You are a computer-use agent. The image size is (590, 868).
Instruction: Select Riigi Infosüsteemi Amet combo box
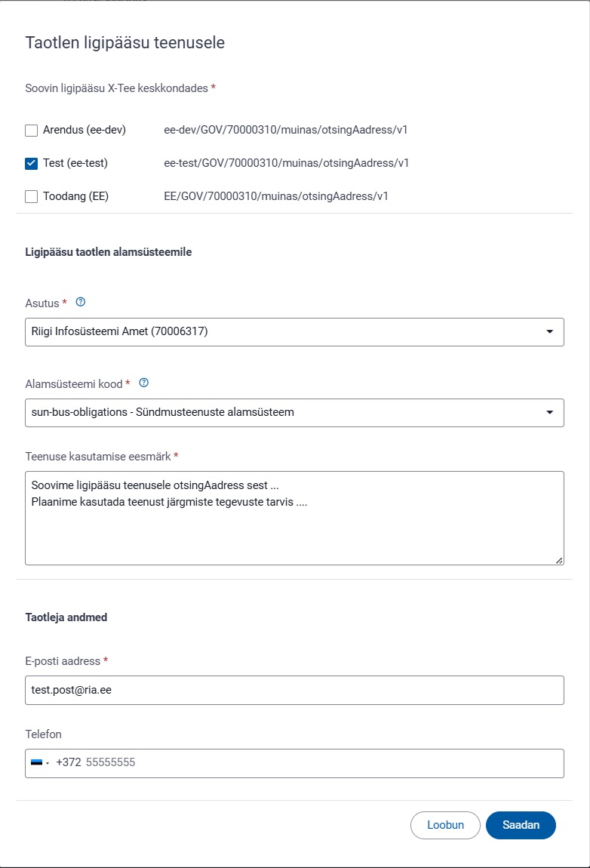click(x=279, y=331)
